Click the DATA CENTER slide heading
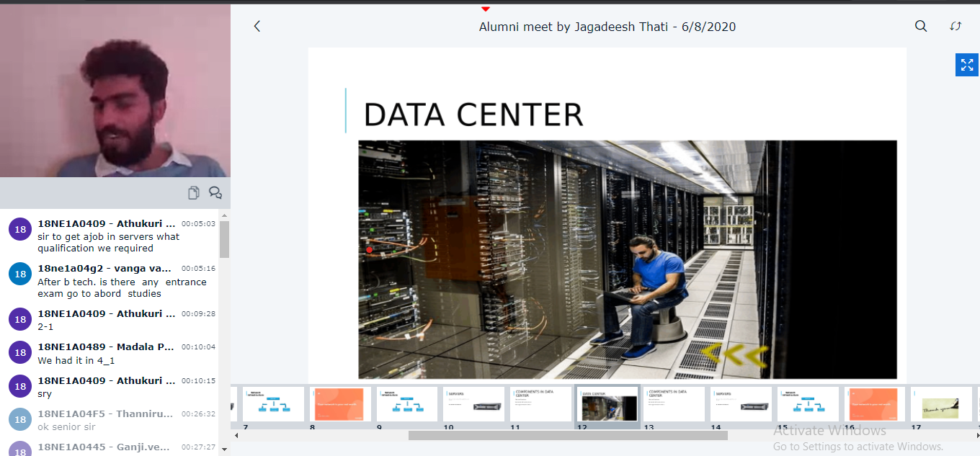Viewport: 980px width, 456px height. point(473,115)
